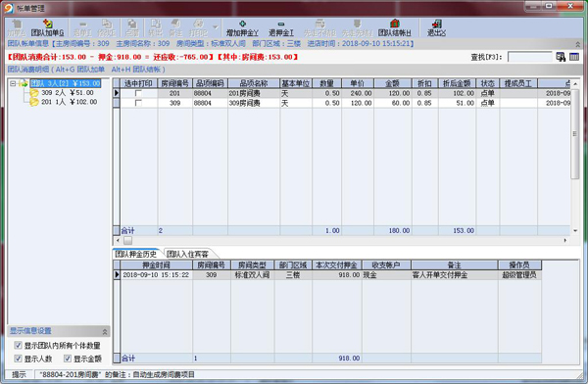Click the 团队加单 toolbar icon

click(x=47, y=24)
